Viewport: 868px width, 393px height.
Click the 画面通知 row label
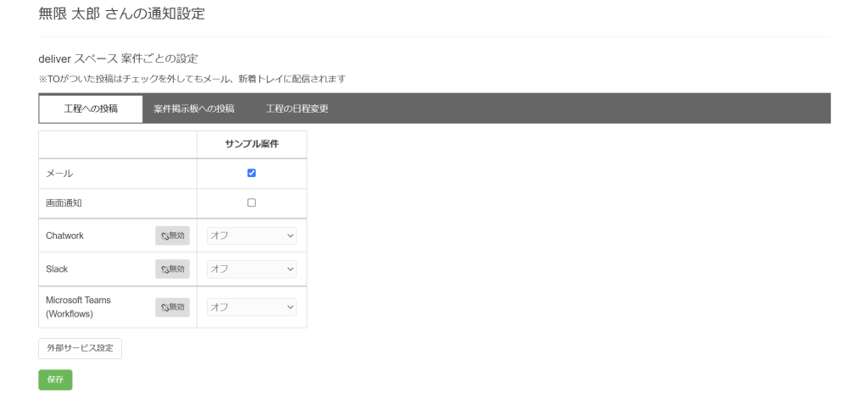[x=64, y=203]
